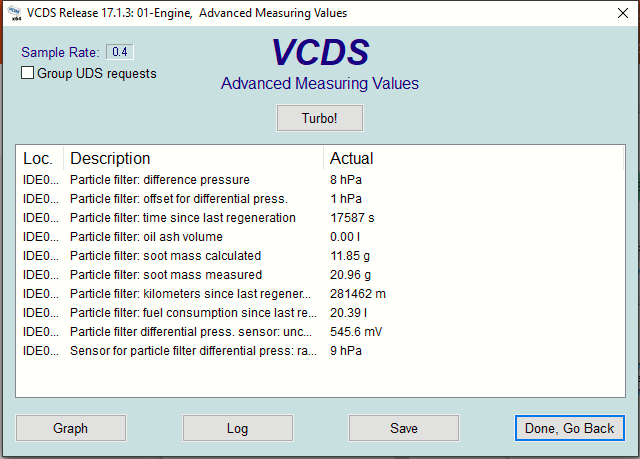Click the 545.6 mV value
640x459 pixels.
click(x=356, y=332)
